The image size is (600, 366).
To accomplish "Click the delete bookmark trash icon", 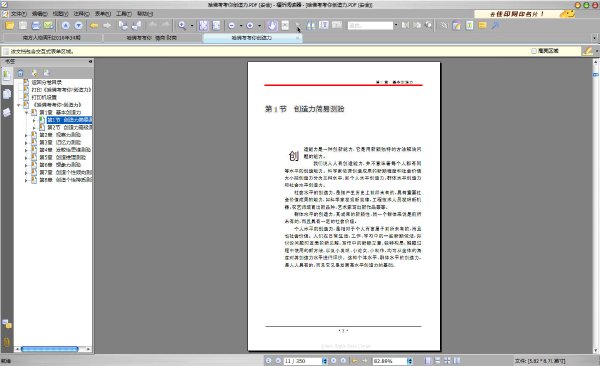I will [21, 73].
